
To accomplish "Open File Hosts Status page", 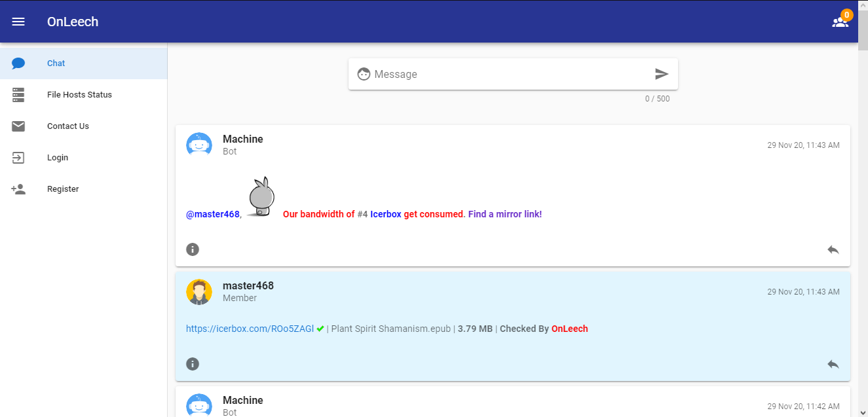I will click(x=83, y=95).
